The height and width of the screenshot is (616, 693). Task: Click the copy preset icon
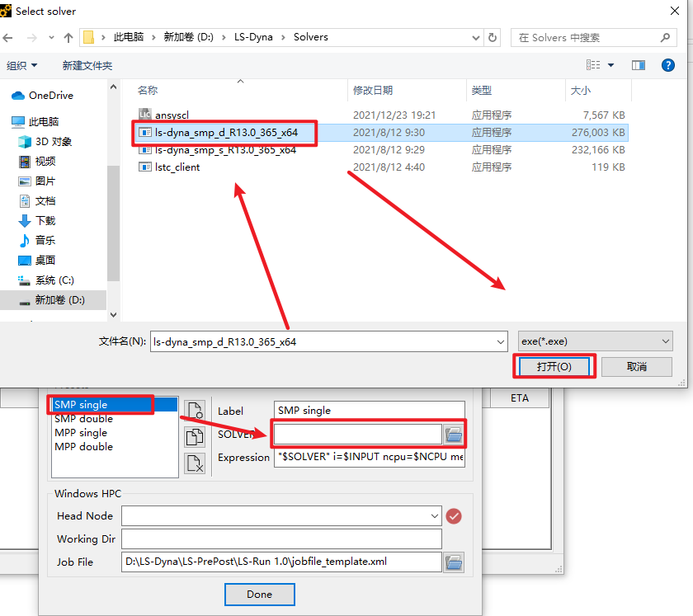click(194, 437)
